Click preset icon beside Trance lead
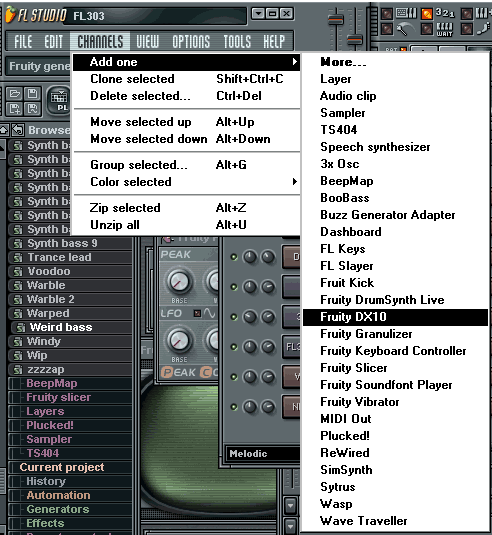Image resolution: width=492 pixels, height=535 pixels. click(18, 258)
